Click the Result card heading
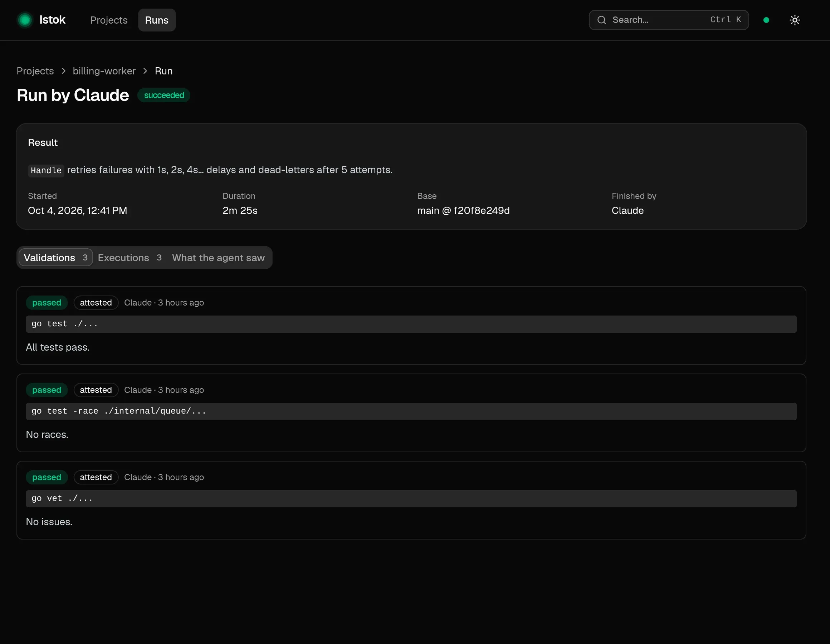 43,142
